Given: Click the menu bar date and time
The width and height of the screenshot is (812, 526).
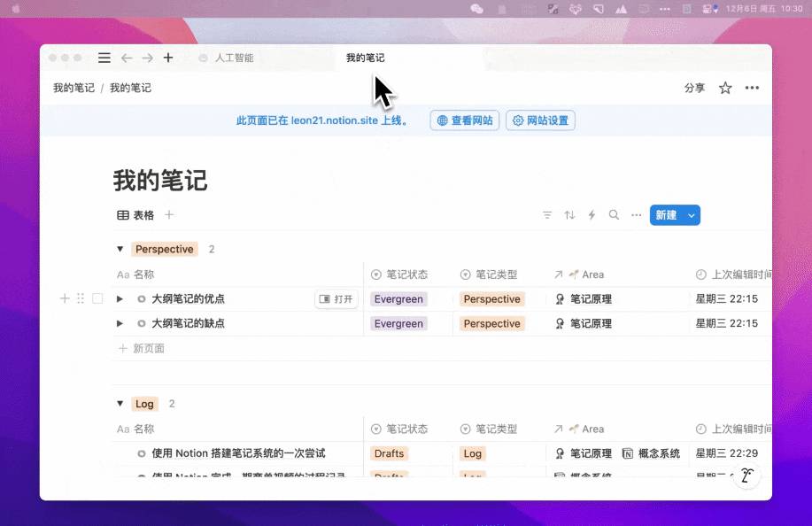Looking at the screenshot, I should click(x=764, y=9).
